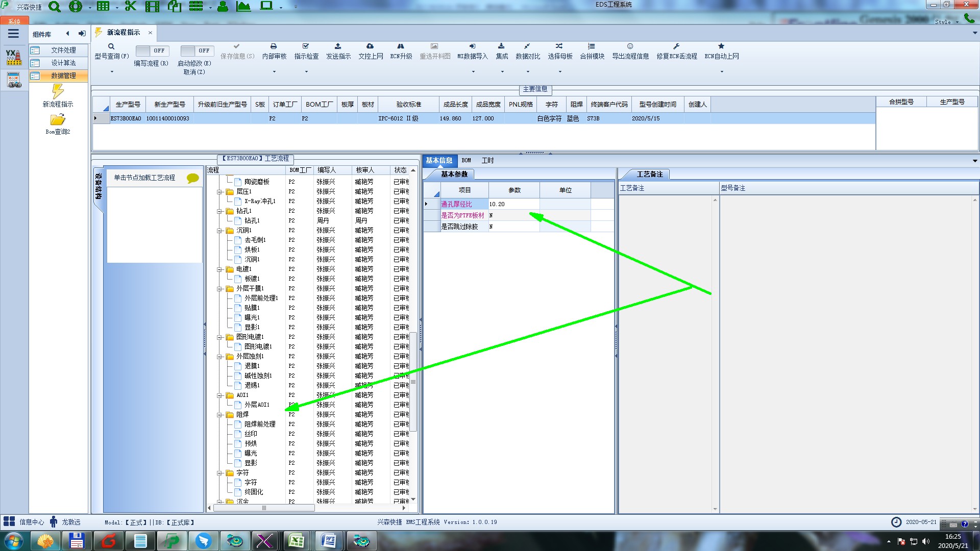This screenshot has width=980, height=551.
Task: Open dropdown arrow under 型号查询
Action: (112, 72)
